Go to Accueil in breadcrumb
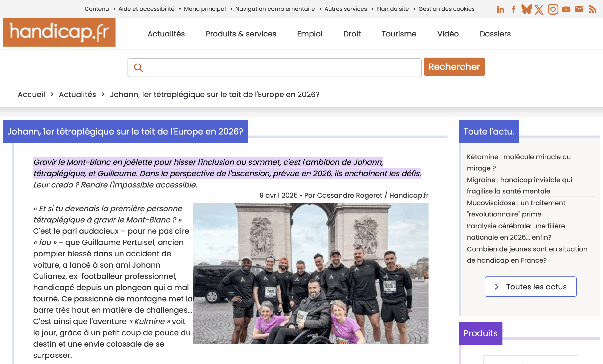Viewport: 603px width, 364px height. click(x=31, y=94)
